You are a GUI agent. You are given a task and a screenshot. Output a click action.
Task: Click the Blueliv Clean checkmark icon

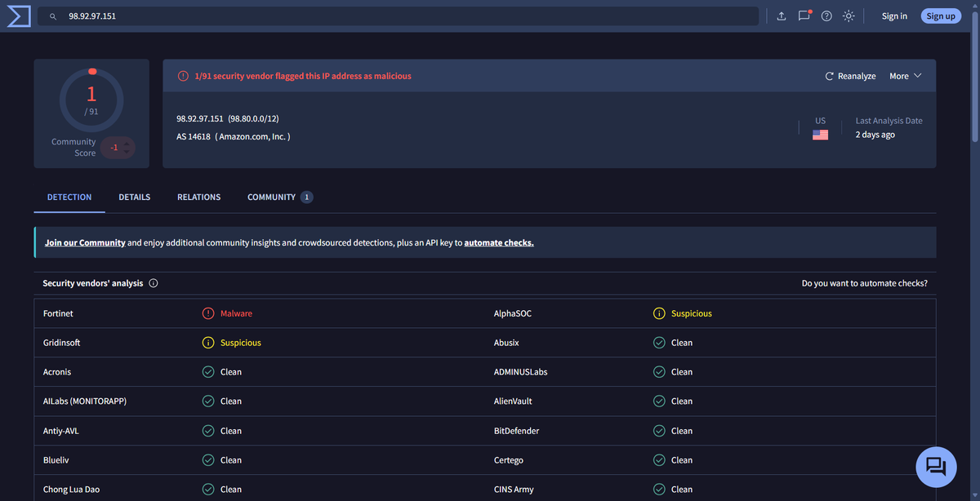point(208,460)
